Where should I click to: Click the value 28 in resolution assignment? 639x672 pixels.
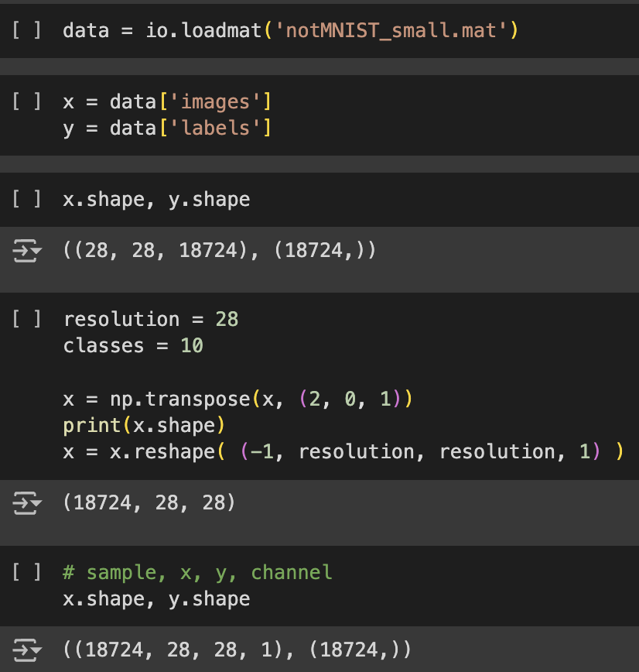pos(227,319)
